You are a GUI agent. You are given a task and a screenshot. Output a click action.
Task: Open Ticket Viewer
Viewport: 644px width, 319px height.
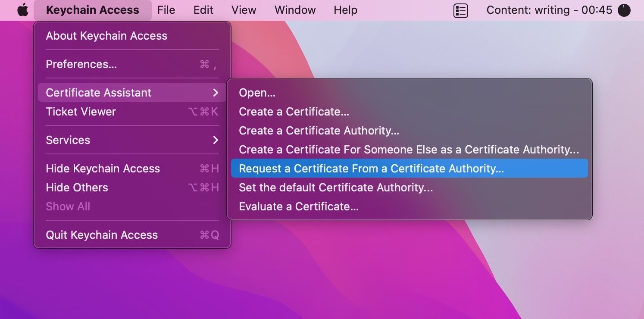point(132,112)
